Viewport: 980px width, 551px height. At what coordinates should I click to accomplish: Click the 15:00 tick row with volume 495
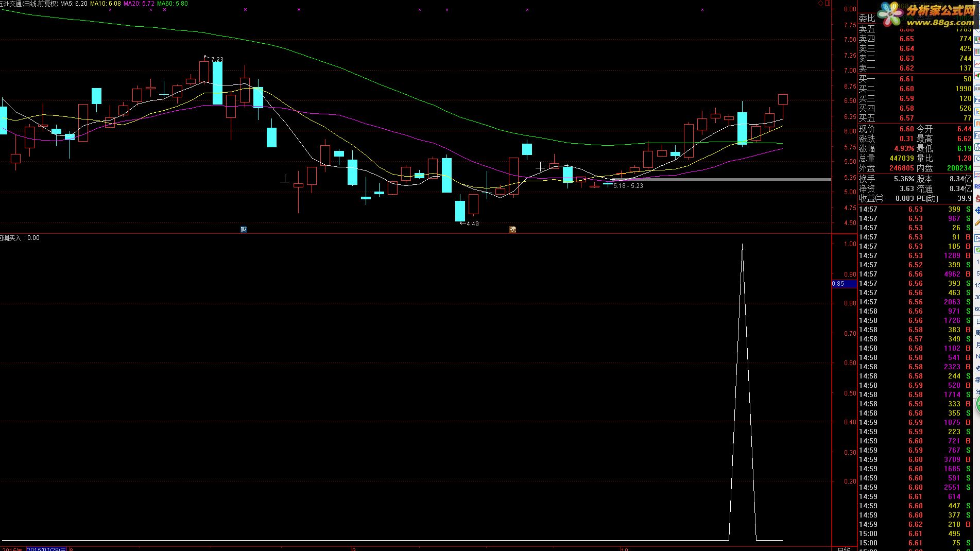tap(915, 533)
